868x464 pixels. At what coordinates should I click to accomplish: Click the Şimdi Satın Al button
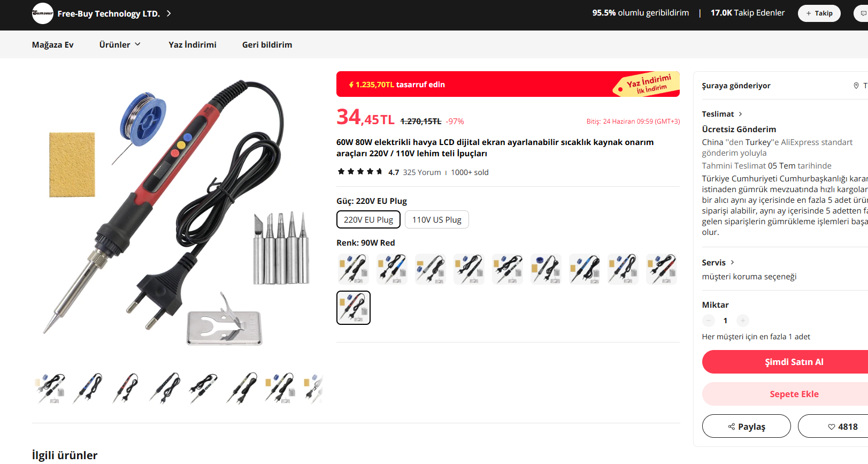794,362
